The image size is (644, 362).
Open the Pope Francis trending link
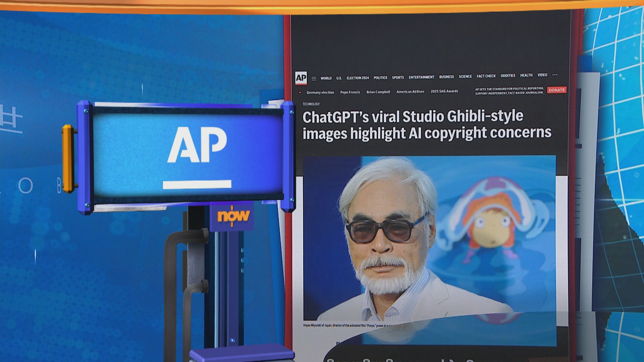point(350,92)
